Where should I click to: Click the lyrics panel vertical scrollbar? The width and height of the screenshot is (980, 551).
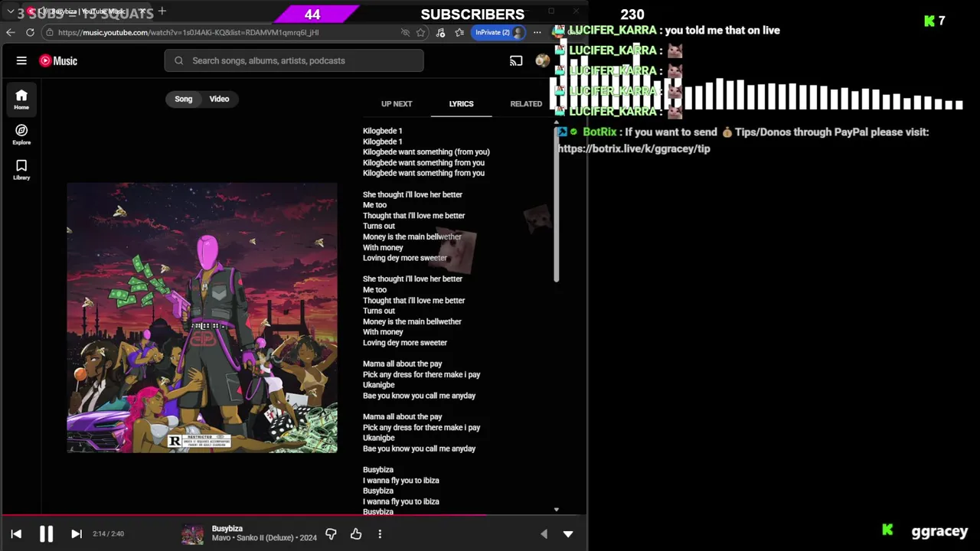pos(557,203)
